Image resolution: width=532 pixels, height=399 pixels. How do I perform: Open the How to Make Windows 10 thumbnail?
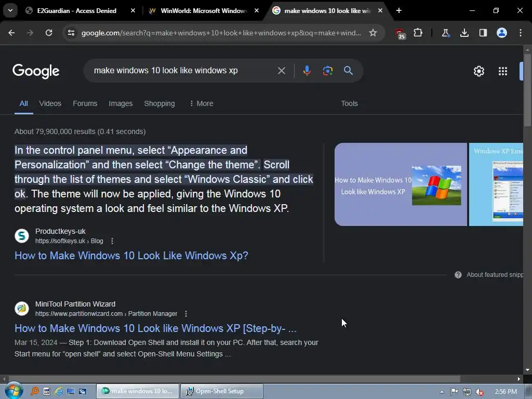coord(401,184)
